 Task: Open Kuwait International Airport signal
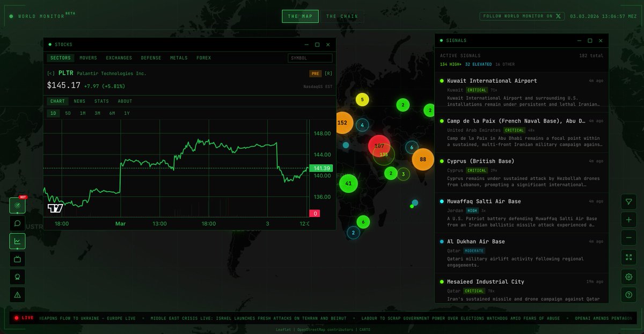tap(521, 92)
